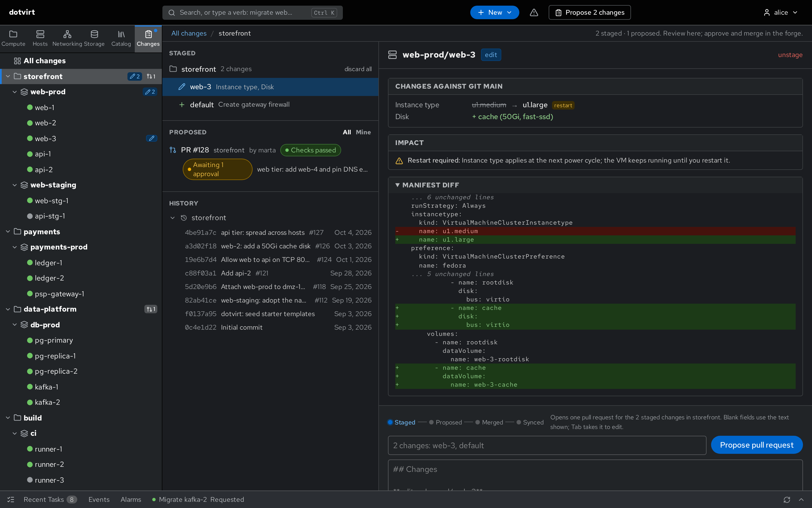The width and height of the screenshot is (812, 508).
Task: Collapse the payments folder in tree
Action: [x=8, y=231]
